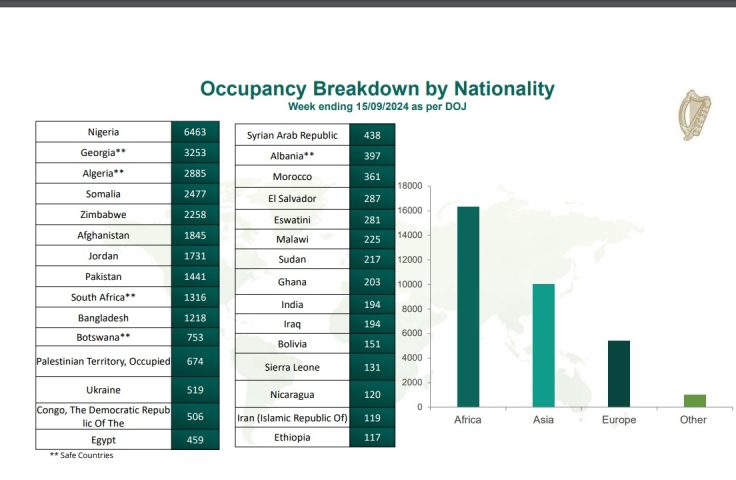Click the Egypt value 459
The height and width of the screenshot is (480, 736).
(x=194, y=438)
